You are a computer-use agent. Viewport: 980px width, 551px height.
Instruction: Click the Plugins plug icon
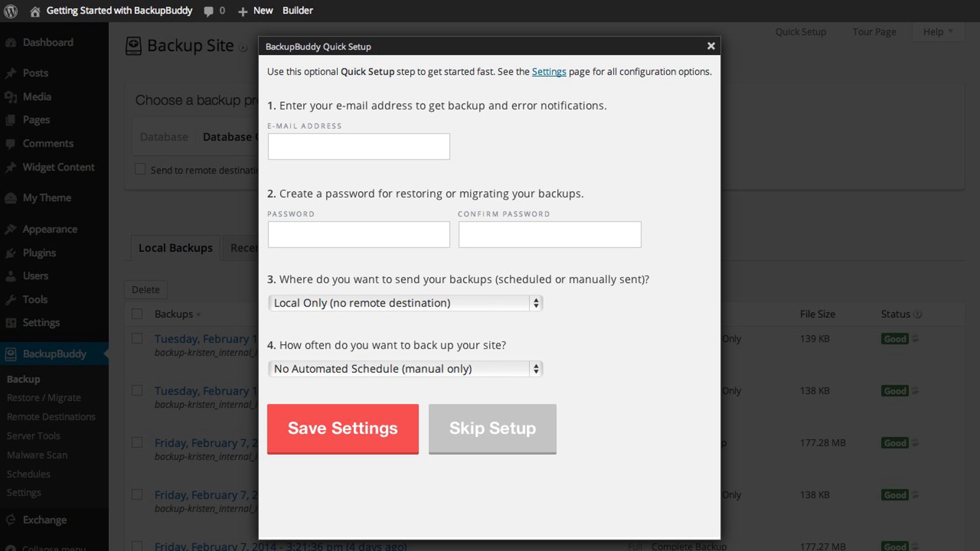pos(11,253)
